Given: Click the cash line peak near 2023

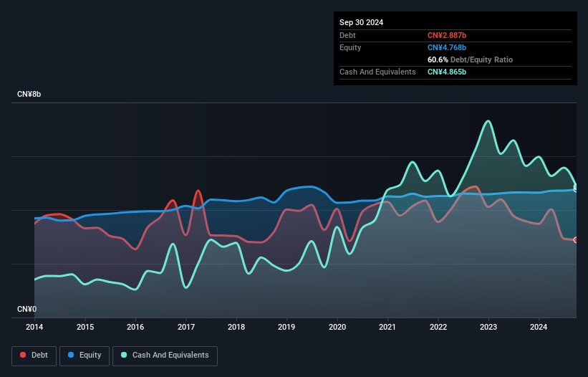Looking at the screenshot, I should (x=488, y=121).
